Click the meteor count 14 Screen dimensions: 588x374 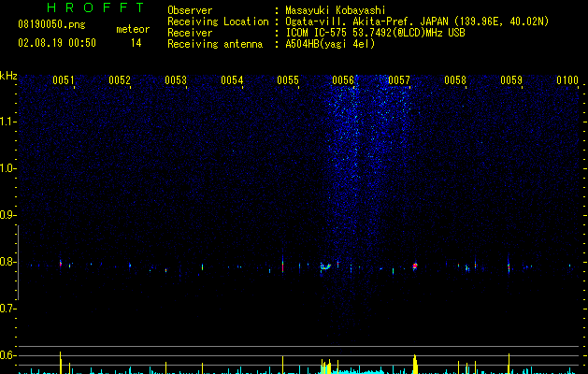point(136,43)
